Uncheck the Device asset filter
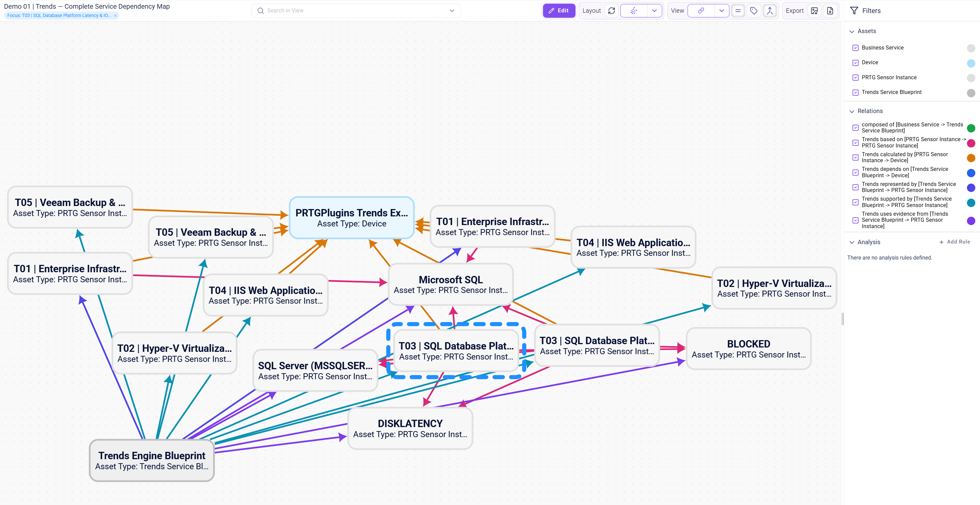The height and width of the screenshot is (505, 980). pos(855,63)
